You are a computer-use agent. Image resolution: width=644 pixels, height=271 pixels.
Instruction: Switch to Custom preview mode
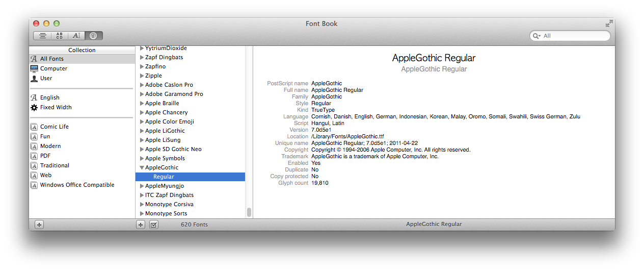coord(76,36)
